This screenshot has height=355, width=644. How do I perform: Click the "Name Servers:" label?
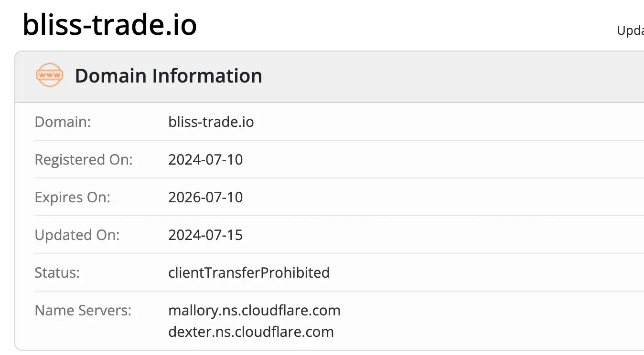(83, 311)
